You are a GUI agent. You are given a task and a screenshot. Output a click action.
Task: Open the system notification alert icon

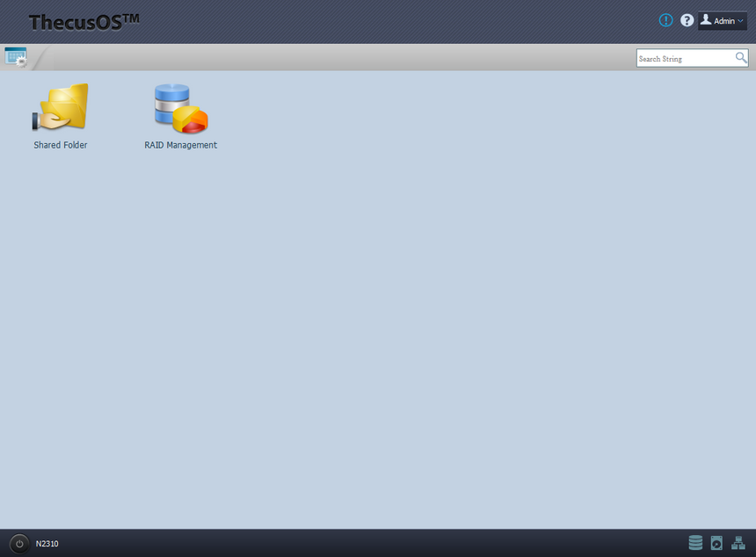coord(665,20)
